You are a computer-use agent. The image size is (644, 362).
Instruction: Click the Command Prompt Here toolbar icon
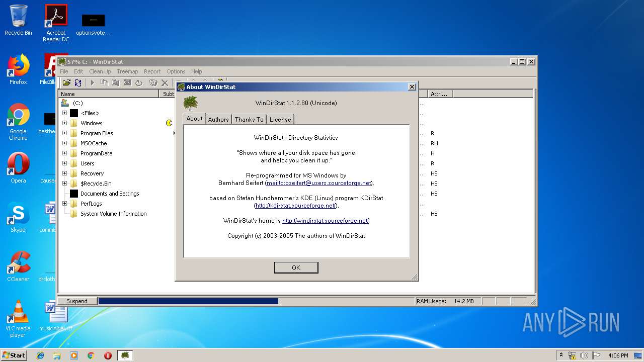tap(127, 82)
